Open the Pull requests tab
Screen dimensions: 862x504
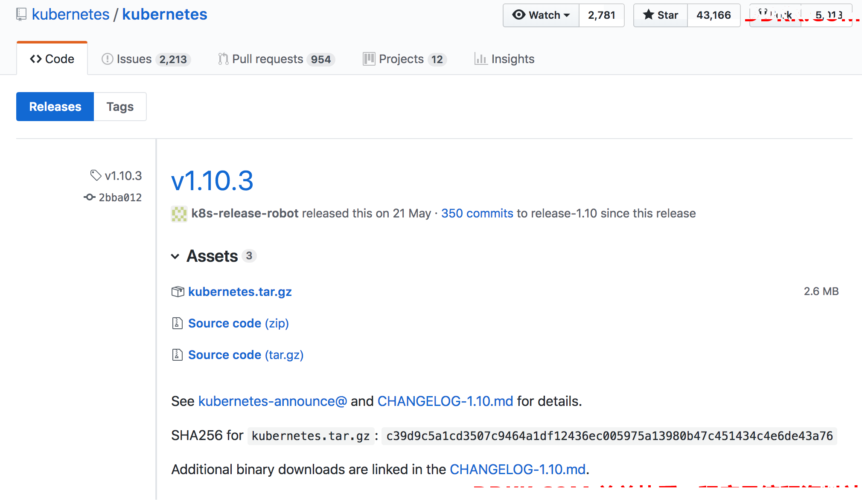tap(276, 59)
